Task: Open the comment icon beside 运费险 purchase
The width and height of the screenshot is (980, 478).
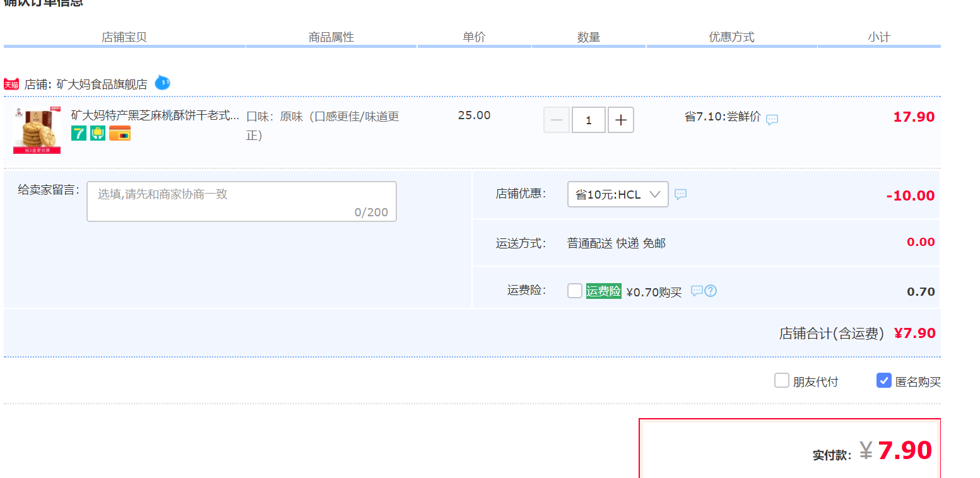Action: coord(697,291)
